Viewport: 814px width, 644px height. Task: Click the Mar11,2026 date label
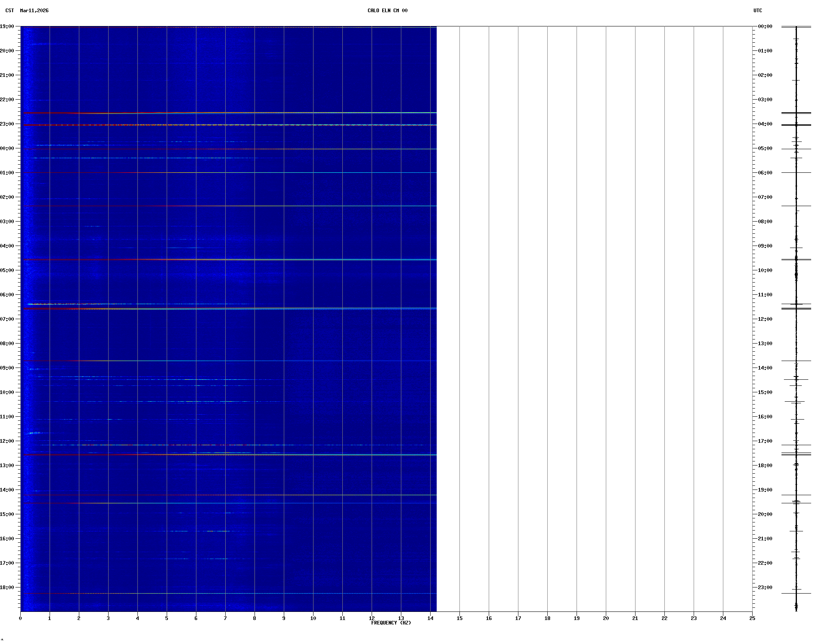(34, 11)
